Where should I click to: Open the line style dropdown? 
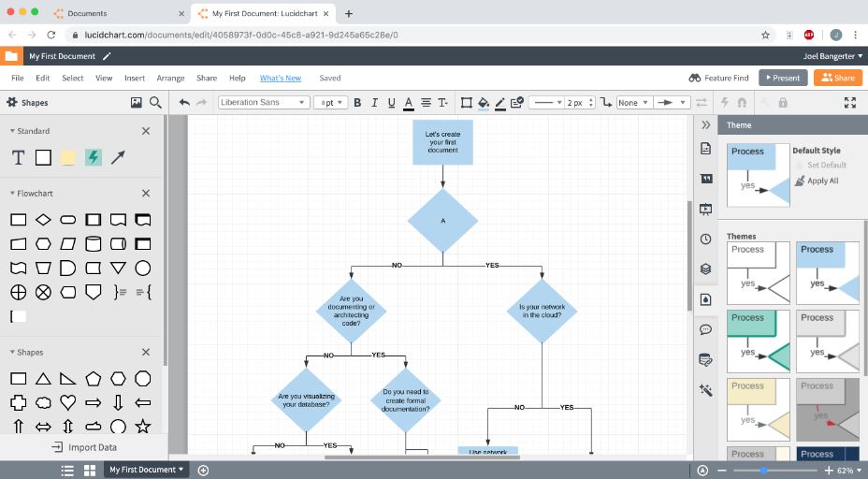tap(546, 103)
